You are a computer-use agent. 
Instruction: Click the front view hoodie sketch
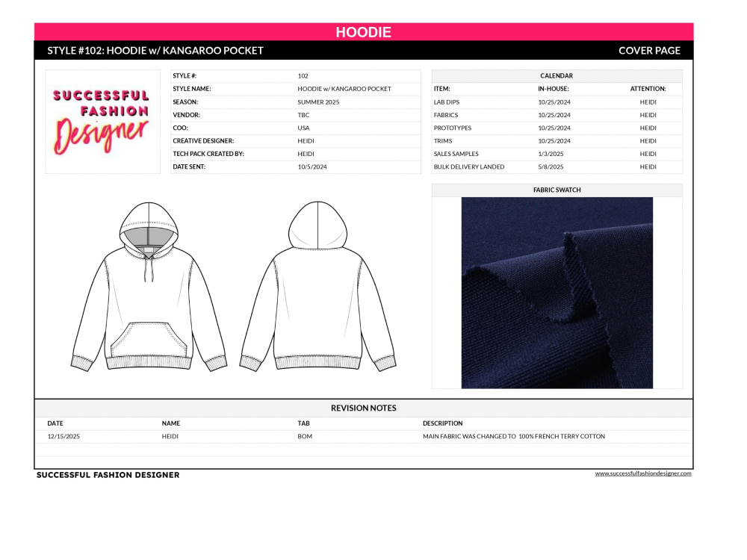tap(149, 287)
